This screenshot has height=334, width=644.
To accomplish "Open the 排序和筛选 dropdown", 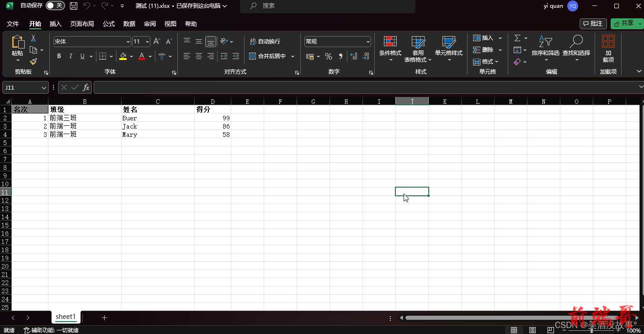I will [x=546, y=49].
